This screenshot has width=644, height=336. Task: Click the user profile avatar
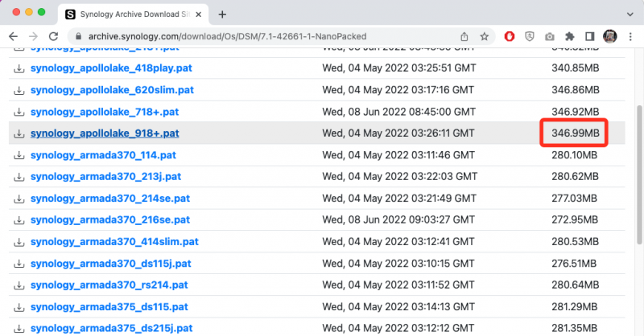coord(611,36)
